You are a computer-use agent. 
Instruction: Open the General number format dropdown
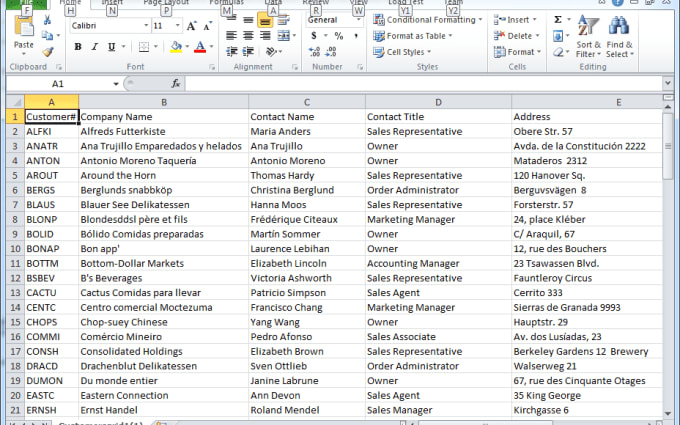359,20
